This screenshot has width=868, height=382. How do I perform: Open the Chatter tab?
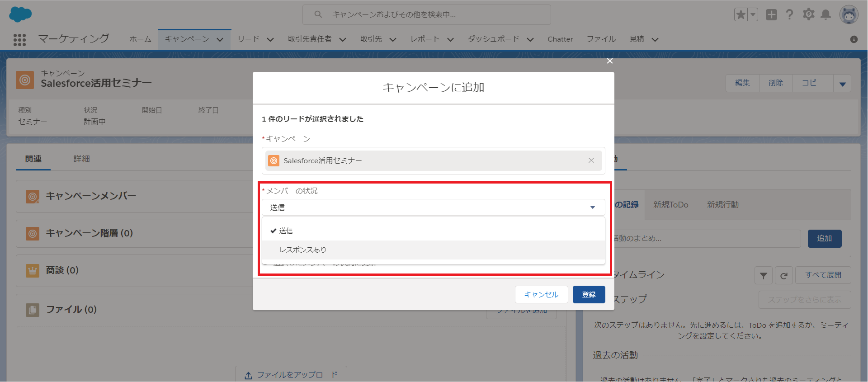click(560, 39)
